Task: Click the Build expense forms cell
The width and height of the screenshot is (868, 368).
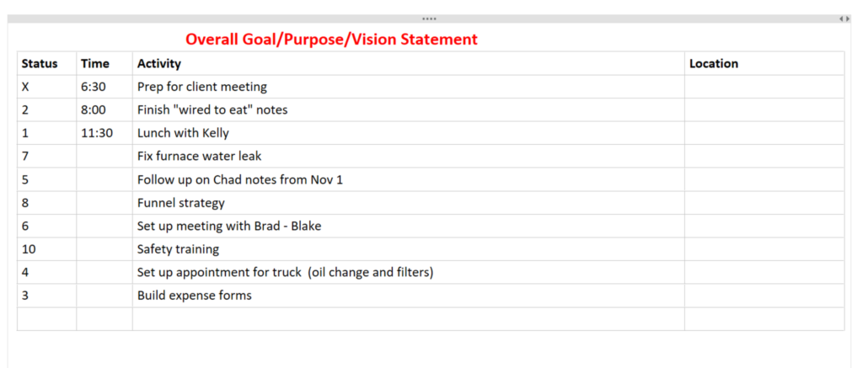Action: (x=409, y=296)
